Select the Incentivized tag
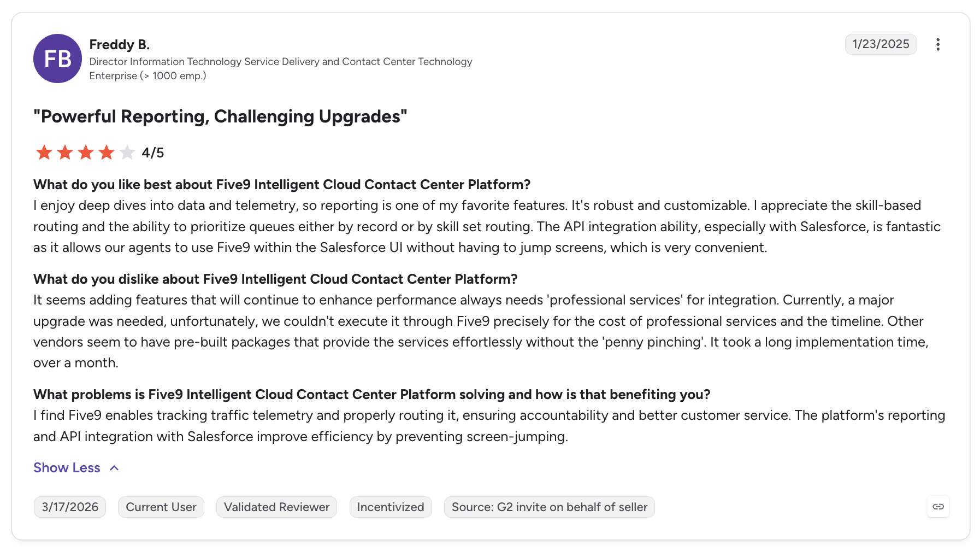This screenshot has width=980, height=551. click(x=391, y=507)
